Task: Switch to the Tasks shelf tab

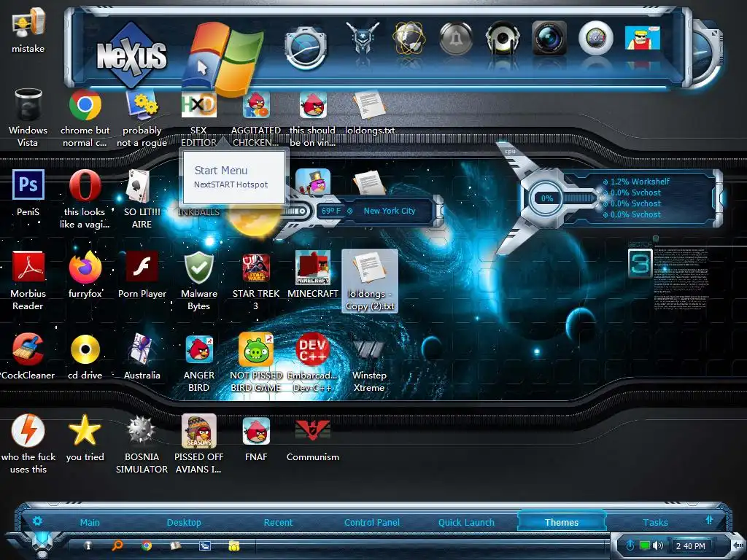Action: click(655, 522)
